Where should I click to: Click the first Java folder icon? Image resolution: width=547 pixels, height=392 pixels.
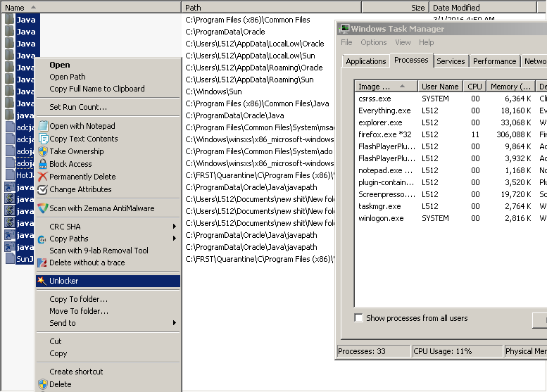click(x=10, y=20)
